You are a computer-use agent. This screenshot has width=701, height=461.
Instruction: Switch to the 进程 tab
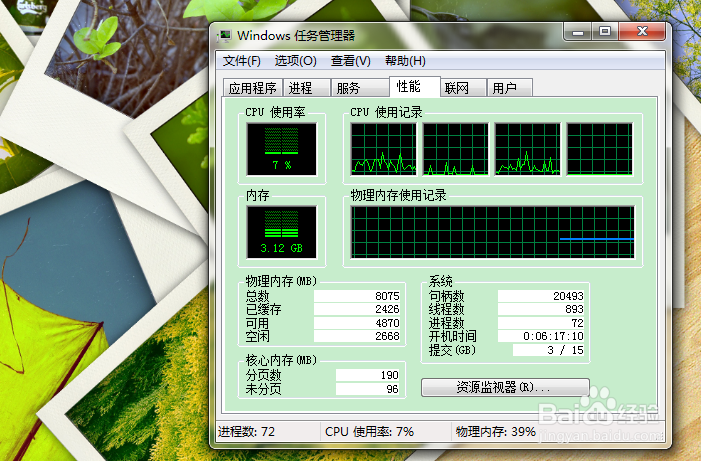tap(307, 88)
